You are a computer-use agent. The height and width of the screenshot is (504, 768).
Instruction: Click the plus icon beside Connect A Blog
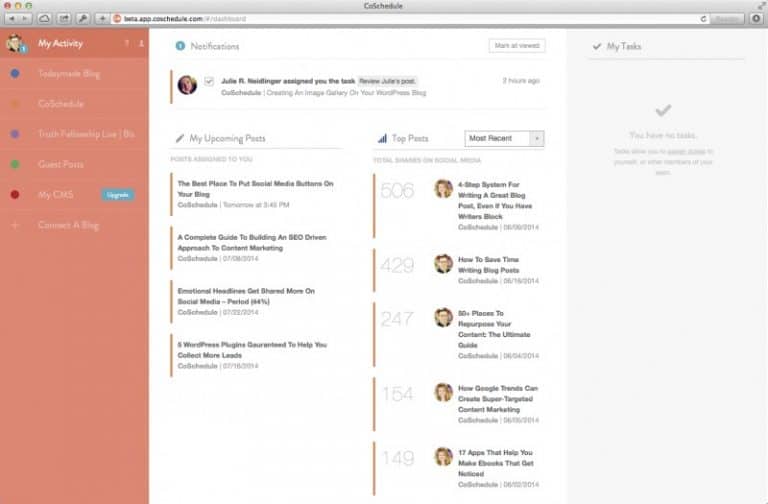(x=15, y=225)
